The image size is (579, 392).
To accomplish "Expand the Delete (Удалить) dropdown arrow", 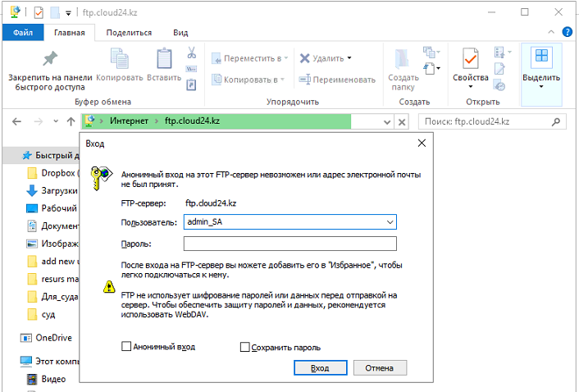I will click(349, 58).
